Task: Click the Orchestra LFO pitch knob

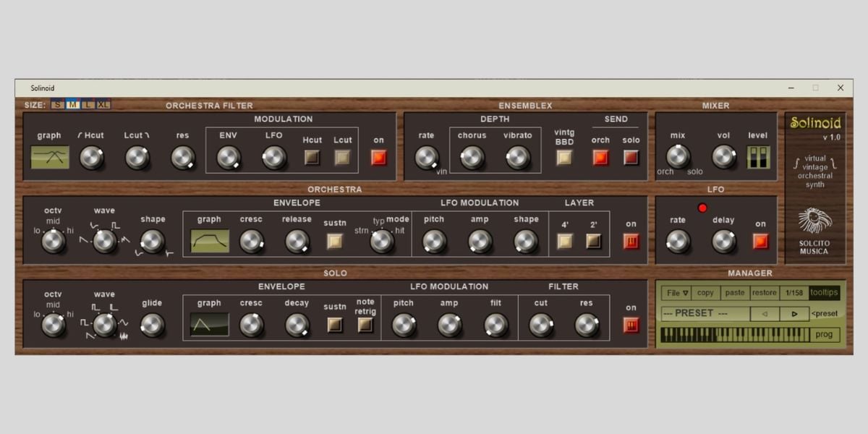Action: 434,241
